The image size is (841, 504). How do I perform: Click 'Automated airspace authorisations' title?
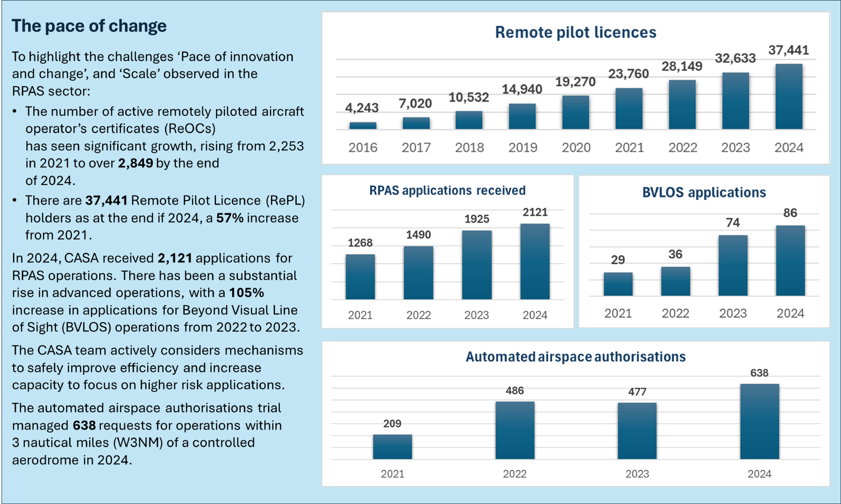(x=575, y=357)
